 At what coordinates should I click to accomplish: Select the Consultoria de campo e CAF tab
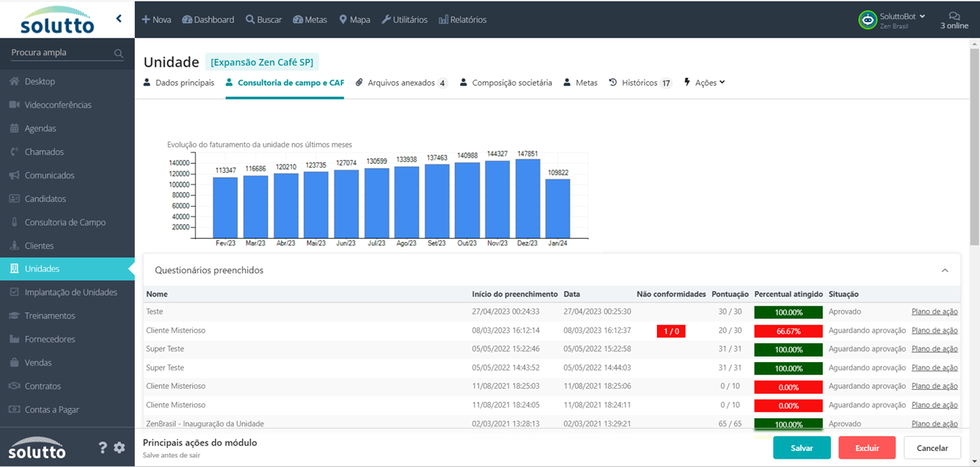tap(285, 83)
